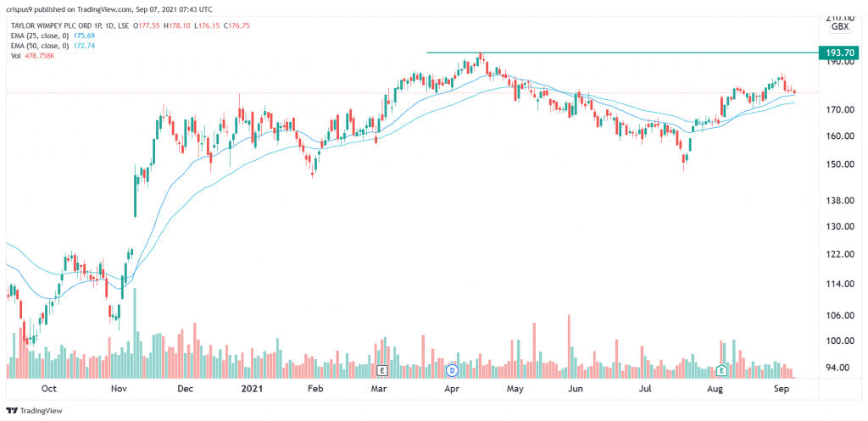
Task: Click the high value H178.10
Action: [x=179, y=25]
